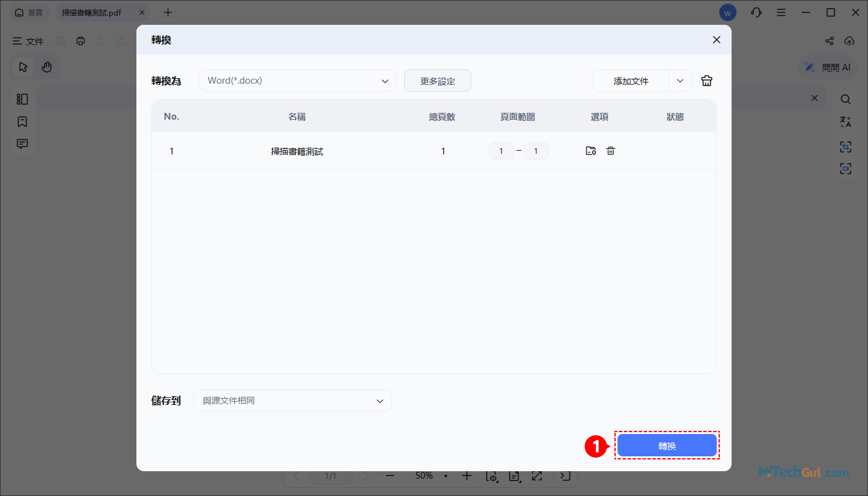This screenshot has height=496, width=868.
Task: Click the save icon in toolbar
Action: (61, 42)
